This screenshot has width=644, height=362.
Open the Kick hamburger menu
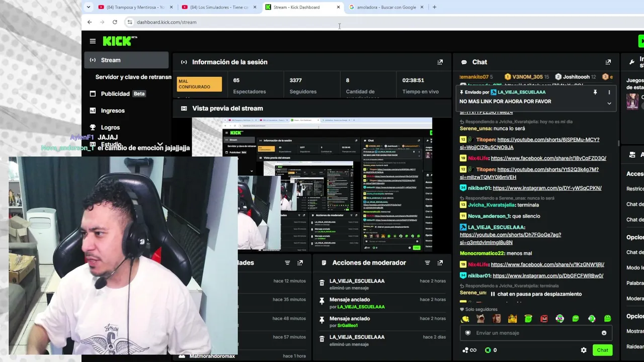pyautogui.click(x=93, y=41)
